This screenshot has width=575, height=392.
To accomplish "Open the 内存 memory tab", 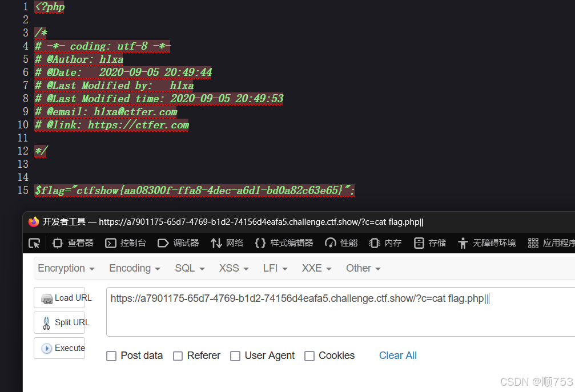I will [385, 243].
